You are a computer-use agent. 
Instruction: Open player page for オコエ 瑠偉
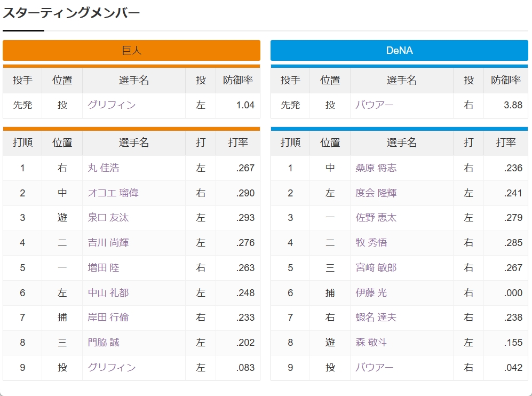pyautogui.click(x=113, y=193)
